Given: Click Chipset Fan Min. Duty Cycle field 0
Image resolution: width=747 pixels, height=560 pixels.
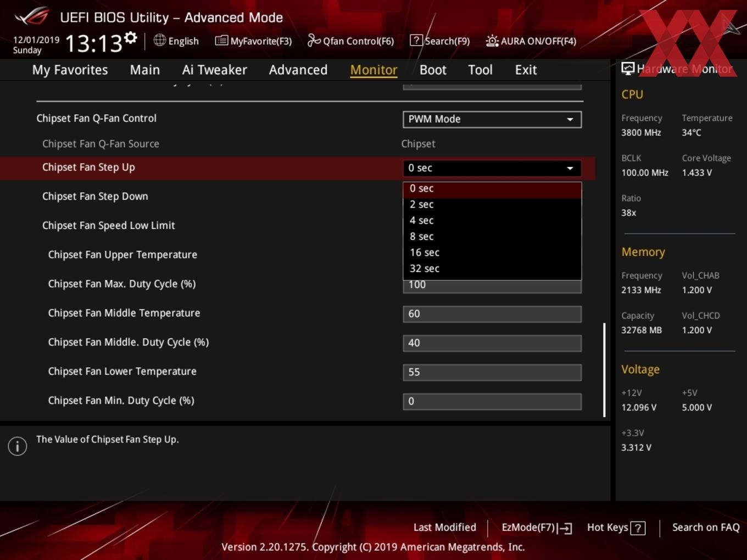Looking at the screenshot, I should click(x=492, y=401).
